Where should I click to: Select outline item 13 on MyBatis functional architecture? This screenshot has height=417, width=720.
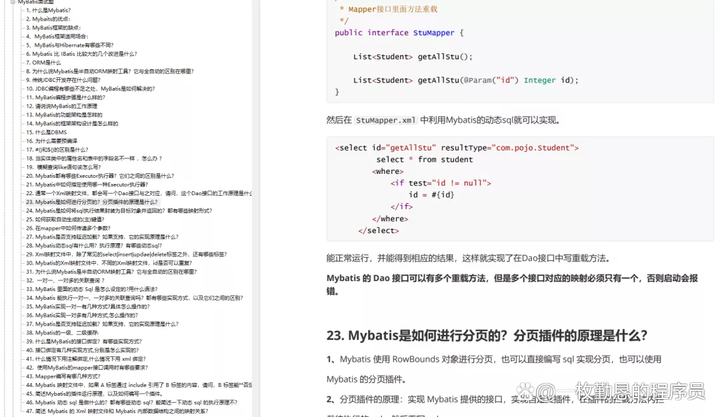click(64, 115)
